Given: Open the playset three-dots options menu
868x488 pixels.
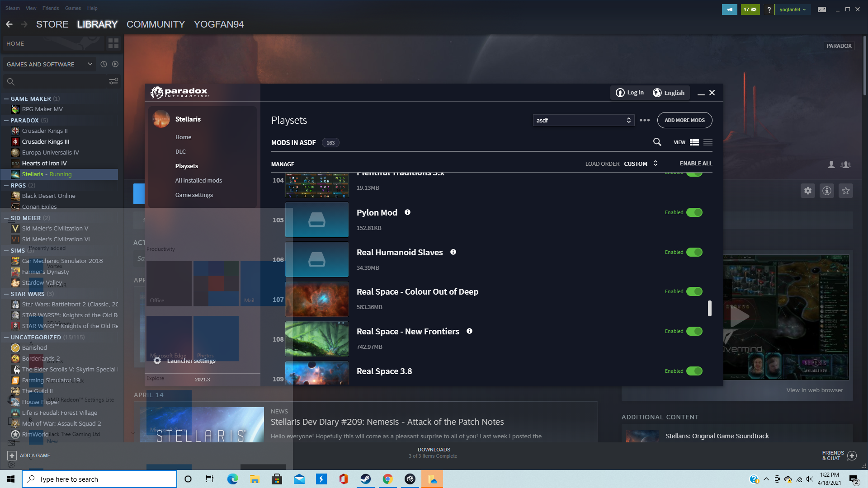Looking at the screenshot, I should tap(645, 120).
